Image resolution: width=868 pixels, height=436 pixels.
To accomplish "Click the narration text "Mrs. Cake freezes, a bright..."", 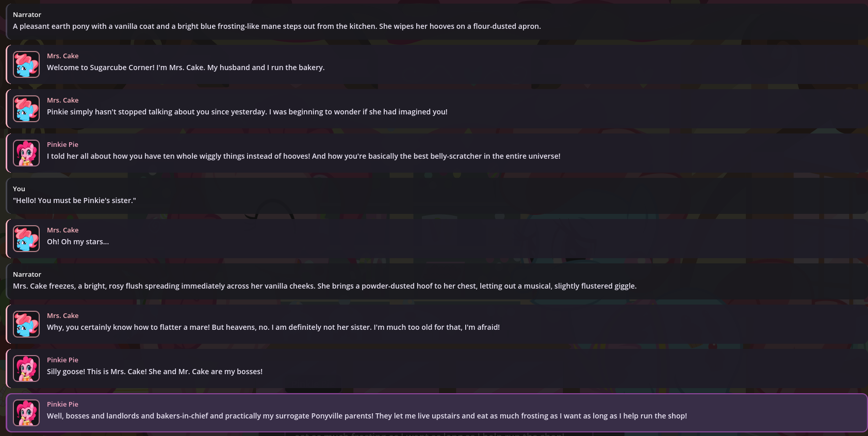I will click(324, 286).
